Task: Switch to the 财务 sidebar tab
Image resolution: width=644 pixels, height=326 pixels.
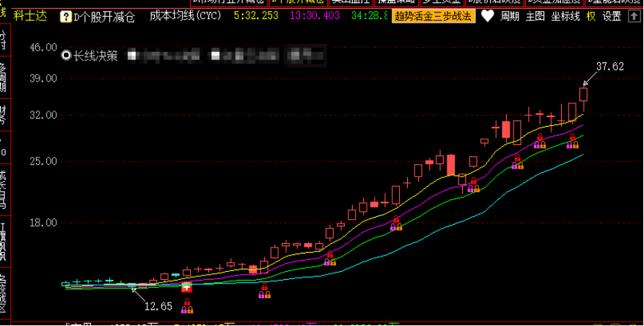Action: [x=4, y=115]
